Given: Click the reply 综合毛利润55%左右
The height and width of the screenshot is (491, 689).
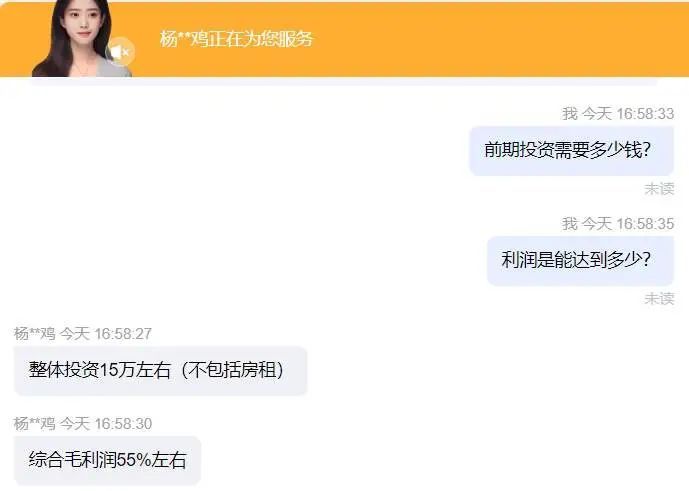Looking at the screenshot, I should (x=107, y=460).
